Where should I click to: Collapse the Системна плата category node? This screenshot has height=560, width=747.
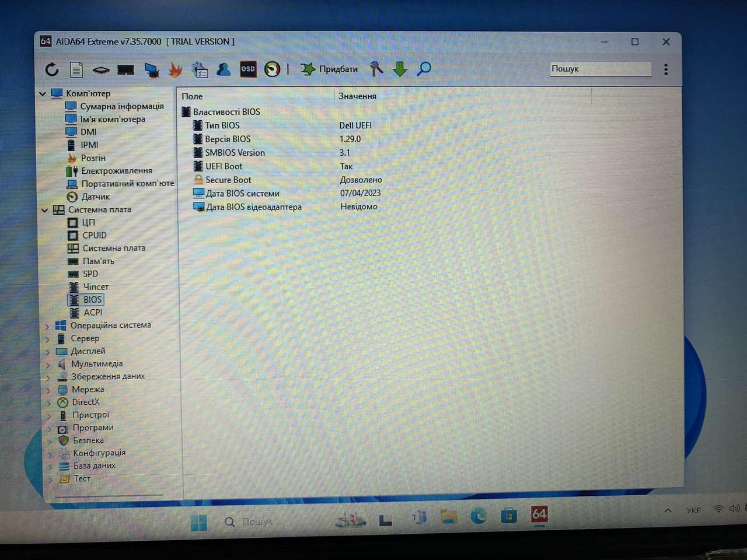pos(45,210)
